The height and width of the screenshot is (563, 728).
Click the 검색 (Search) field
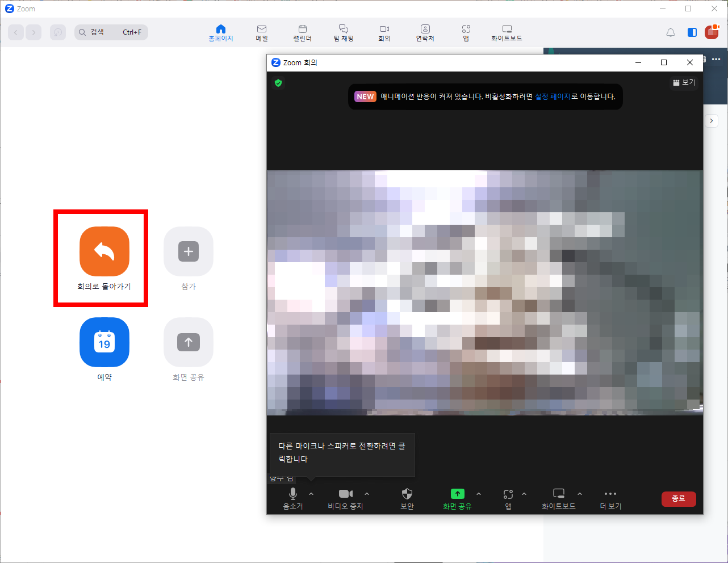[x=111, y=32]
